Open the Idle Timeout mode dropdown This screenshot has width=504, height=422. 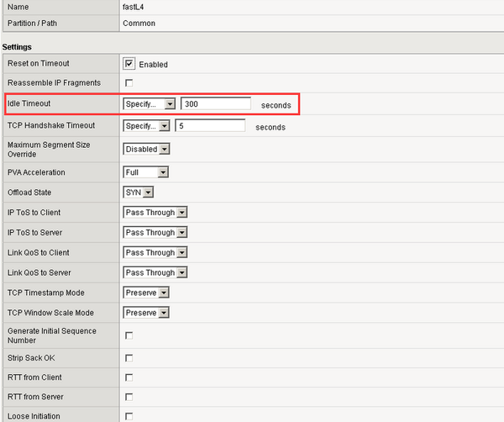click(149, 104)
